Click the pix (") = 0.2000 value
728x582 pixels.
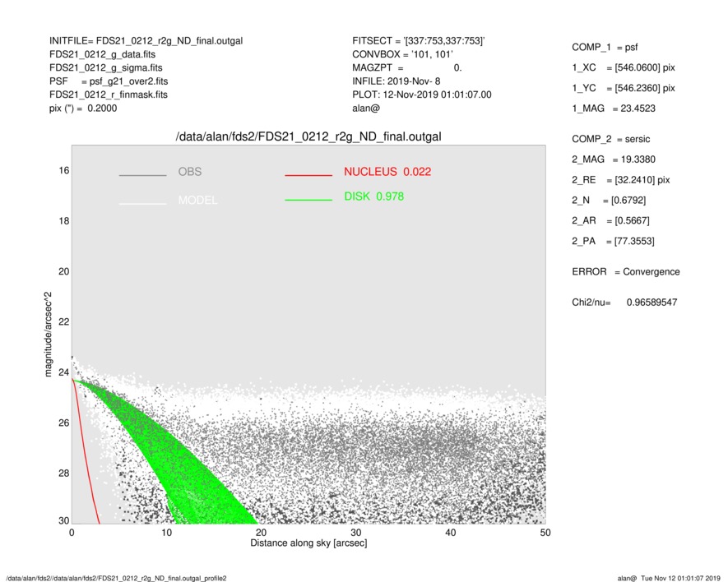coord(83,109)
